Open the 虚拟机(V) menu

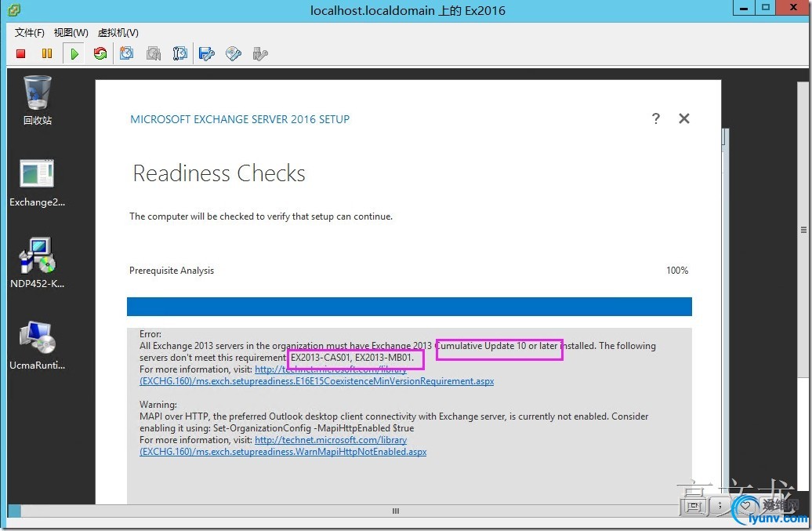point(118,33)
